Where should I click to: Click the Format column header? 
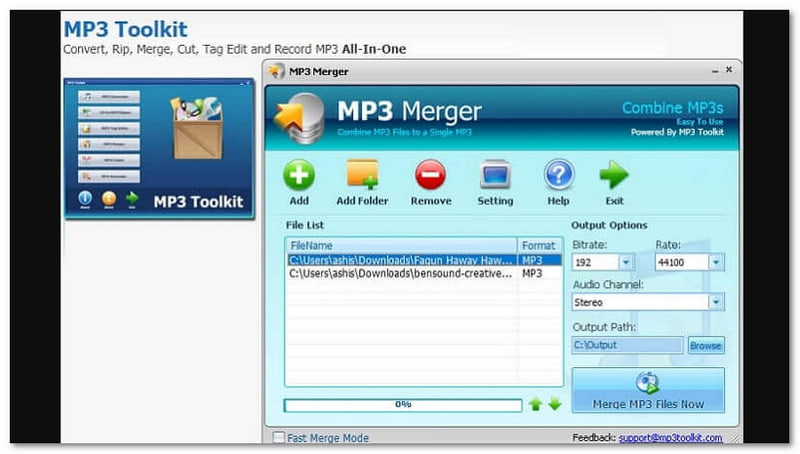(540, 245)
